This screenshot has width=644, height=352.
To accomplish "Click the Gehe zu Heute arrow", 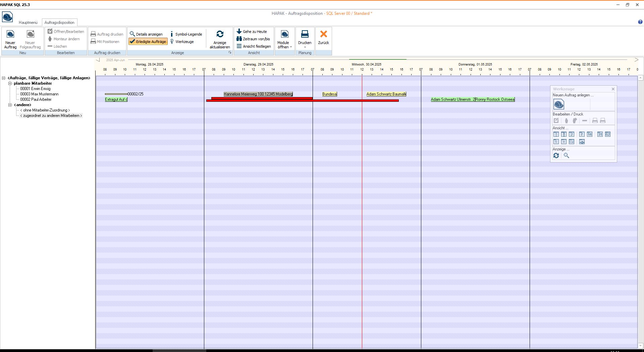I will point(239,32).
